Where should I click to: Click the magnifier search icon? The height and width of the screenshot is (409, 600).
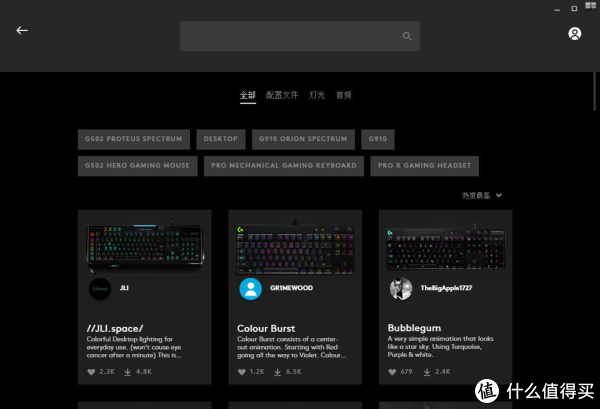point(407,36)
